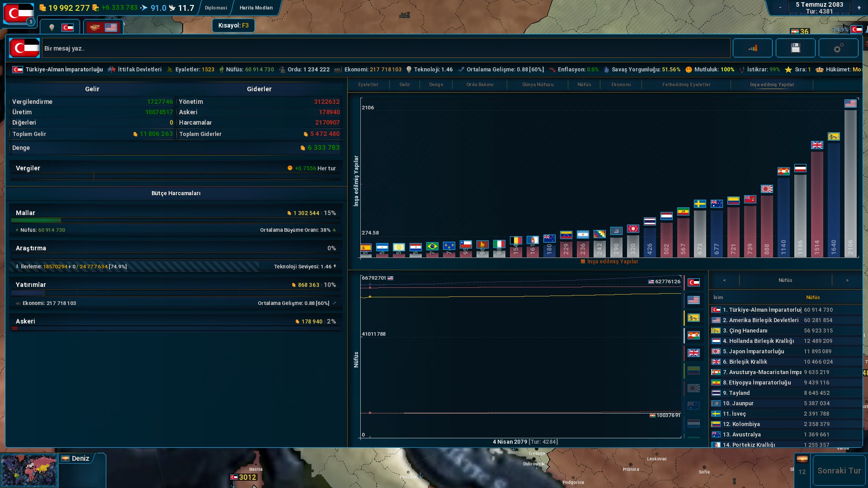Click the statistics bar-chart icon button
The width and height of the screenshot is (868, 488).
point(752,48)
